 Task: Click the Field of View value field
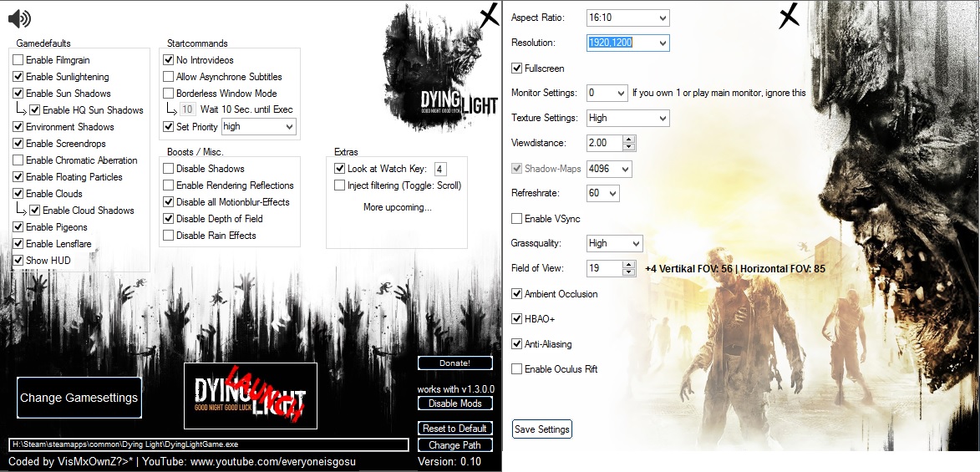[x=604, y=268]
